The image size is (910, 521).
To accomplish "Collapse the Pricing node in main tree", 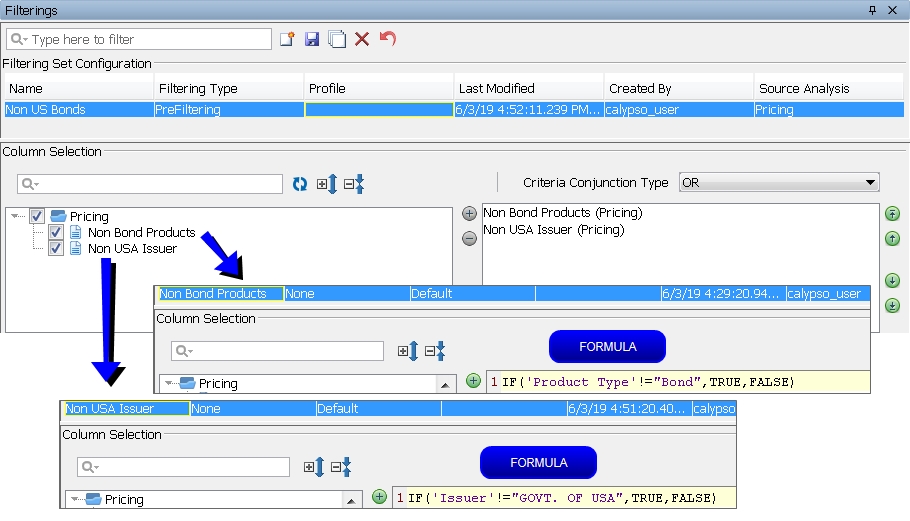I will click(x=15, y=216).
